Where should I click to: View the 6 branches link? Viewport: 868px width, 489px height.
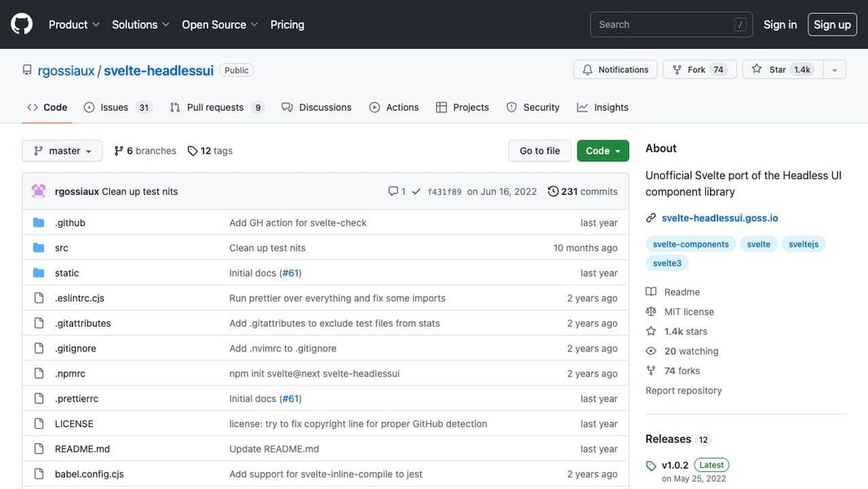pyautogui.click(x=145, y=151)
